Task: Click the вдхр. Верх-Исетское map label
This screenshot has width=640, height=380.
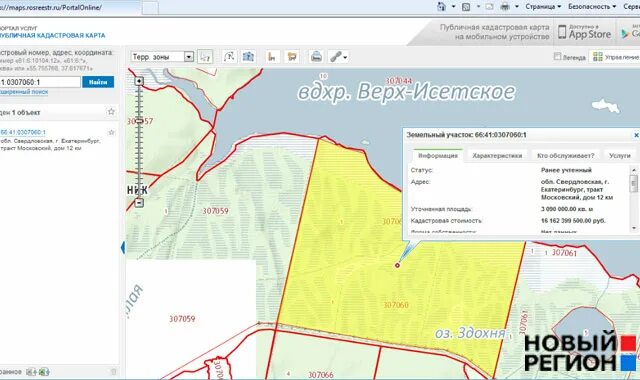Action: point(406,92)
